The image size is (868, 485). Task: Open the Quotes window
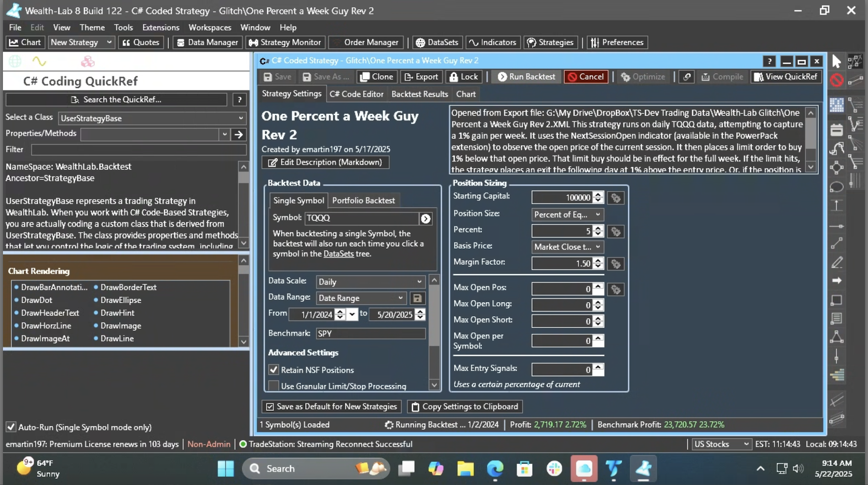coord(140,42)
